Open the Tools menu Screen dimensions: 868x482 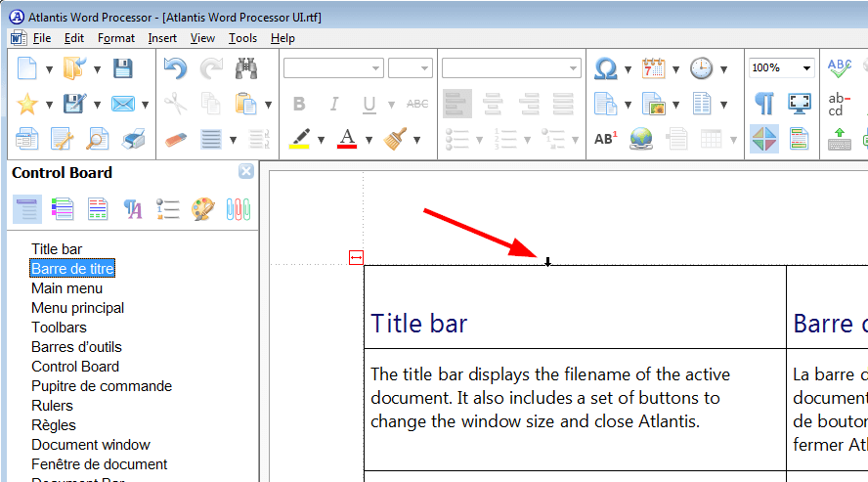[x=243, y=38]
